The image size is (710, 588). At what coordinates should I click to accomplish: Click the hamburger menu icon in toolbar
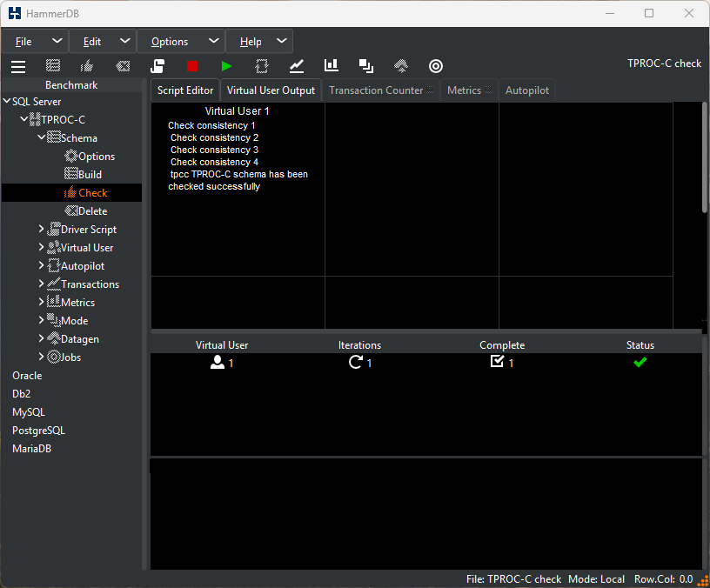tap(18, 66)
